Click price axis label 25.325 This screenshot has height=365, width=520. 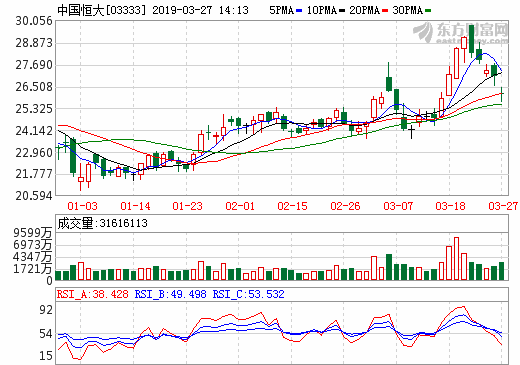tap(34, 109)
